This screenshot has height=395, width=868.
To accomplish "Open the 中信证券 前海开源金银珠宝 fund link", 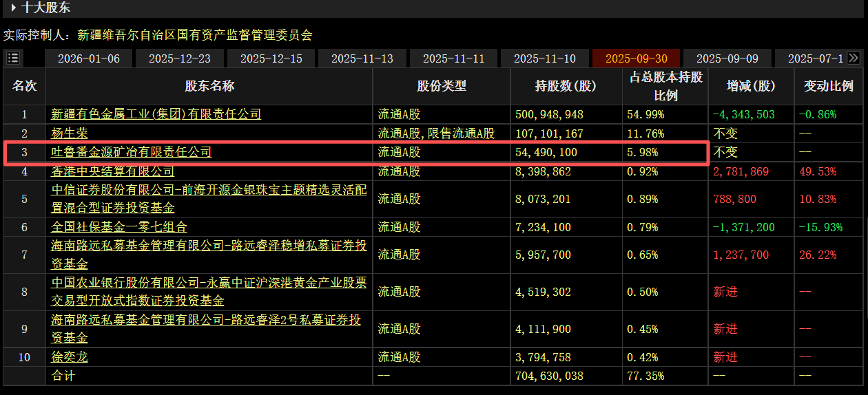I will (x=209, y=197).
